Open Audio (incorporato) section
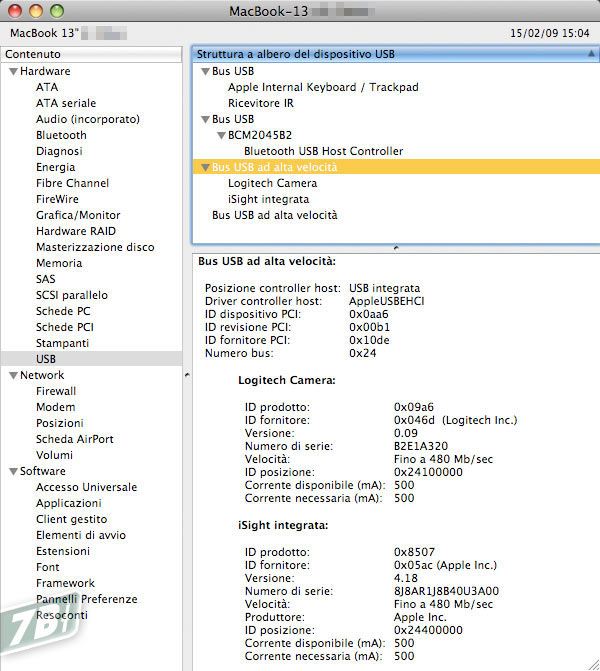The width and height of the screenshot is (600, 671). [x=88, y=119]
